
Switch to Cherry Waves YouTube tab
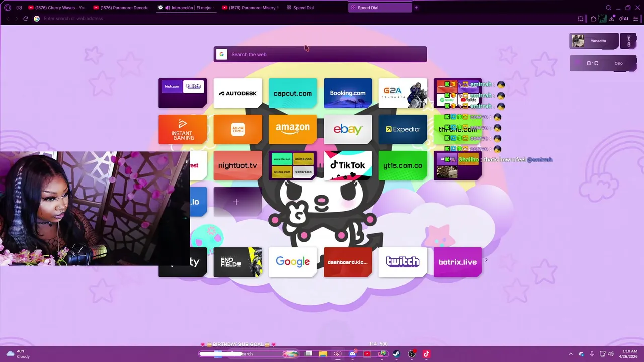pos(56,8)
